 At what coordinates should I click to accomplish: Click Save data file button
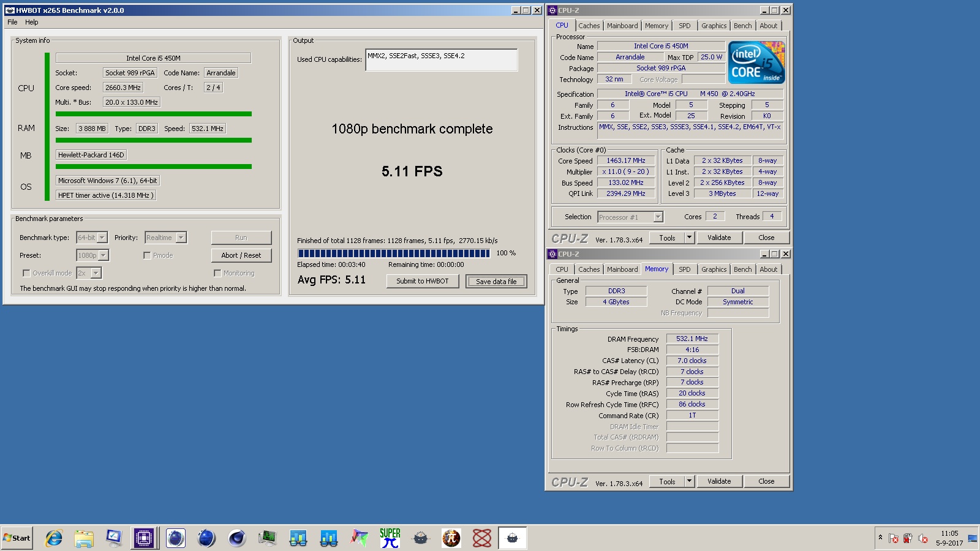pyautogui.click(x=496, y=281)
